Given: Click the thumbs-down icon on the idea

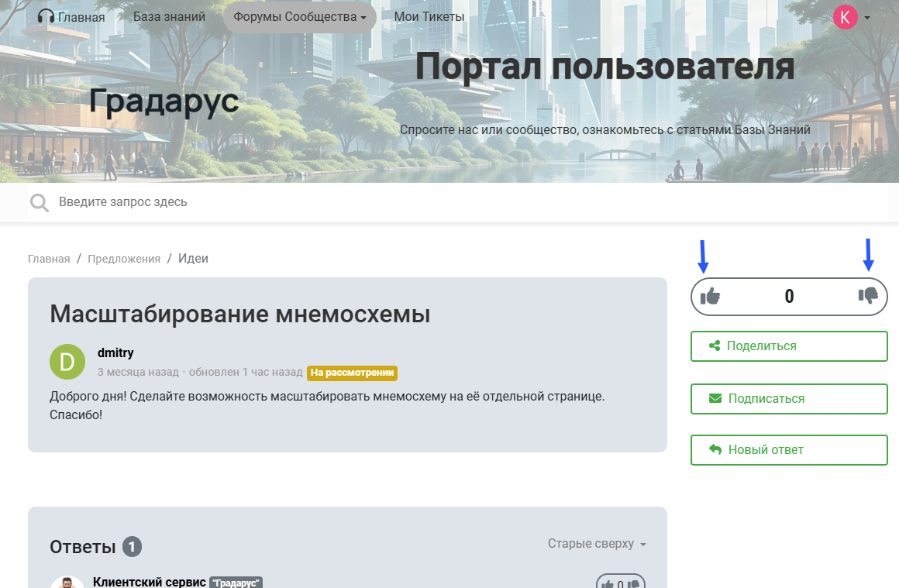Looking at the screenshot, I should (867, 296).
